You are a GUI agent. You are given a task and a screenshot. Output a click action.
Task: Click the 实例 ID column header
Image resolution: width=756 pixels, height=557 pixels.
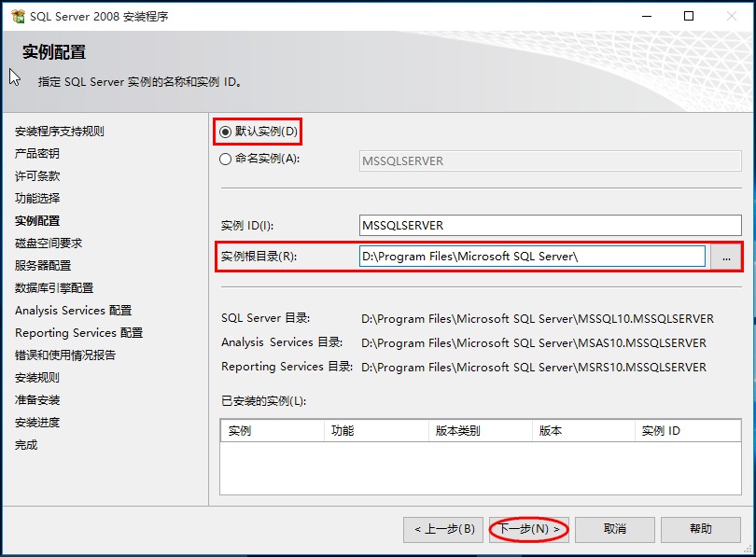688,430
